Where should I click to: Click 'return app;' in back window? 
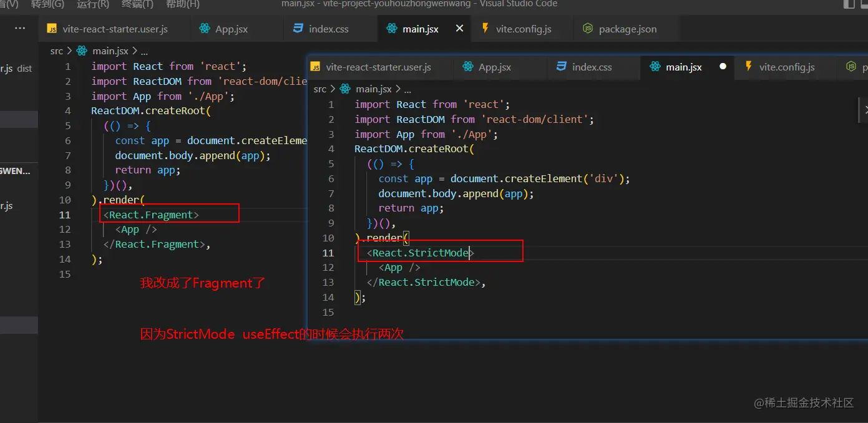(x=148, y=170)
